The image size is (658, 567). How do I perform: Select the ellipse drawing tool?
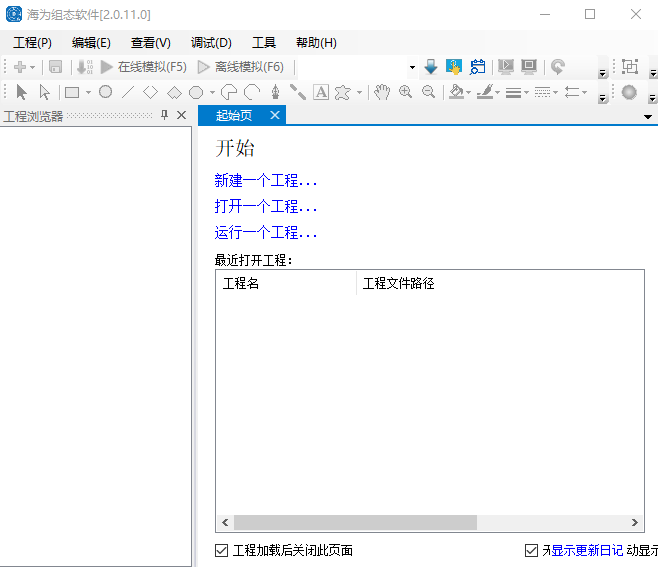[x=105, y=92]
